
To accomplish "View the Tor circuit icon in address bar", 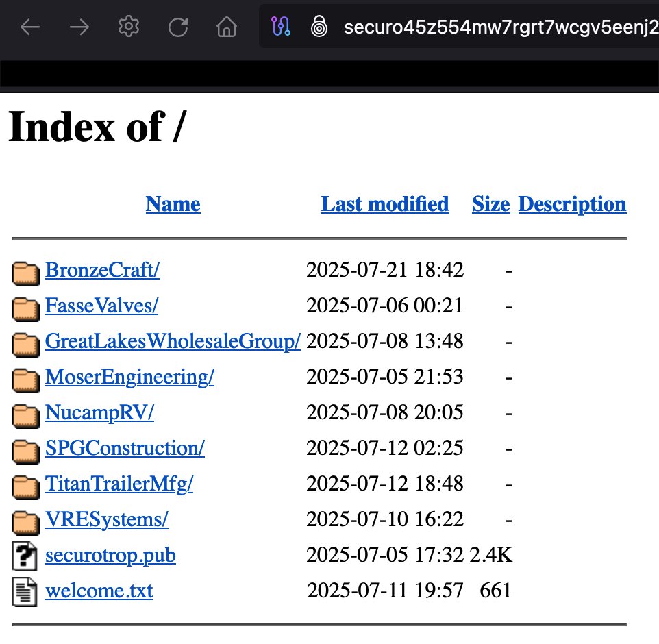I will coord(281,26).
